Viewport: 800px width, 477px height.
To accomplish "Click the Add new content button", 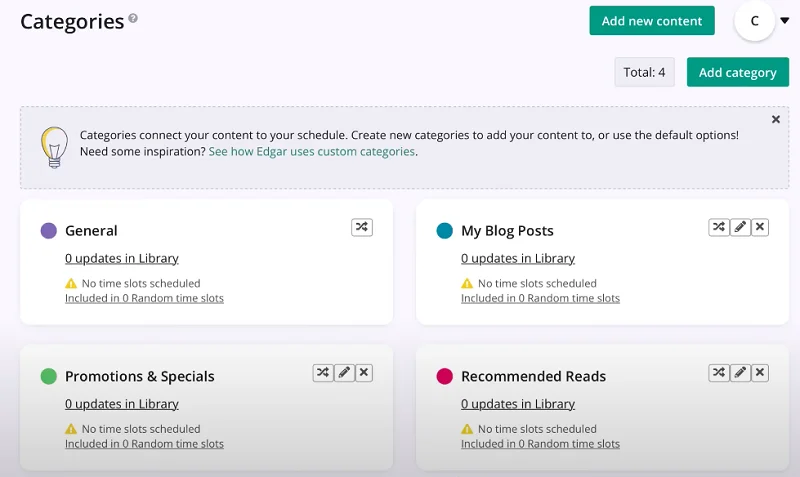I will click(652, 21).
